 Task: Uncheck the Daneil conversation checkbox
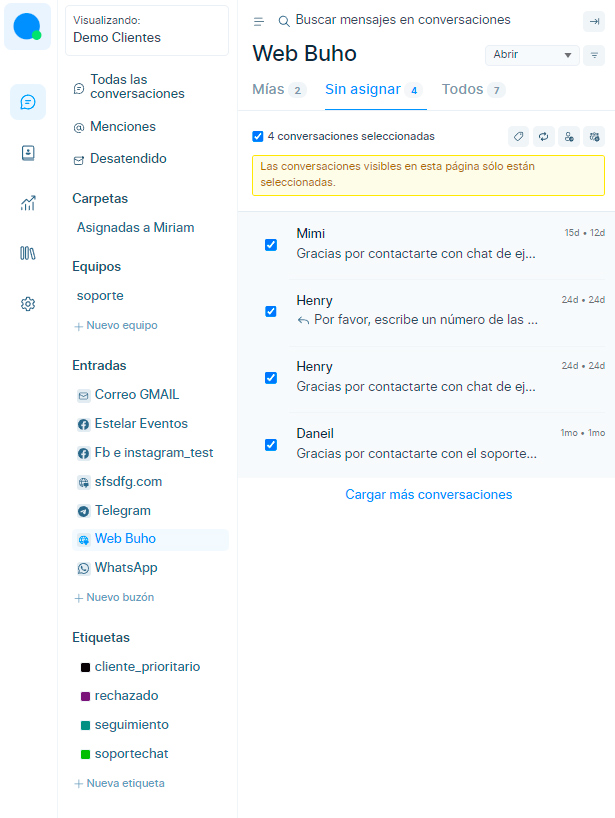[x=271, y=445]
